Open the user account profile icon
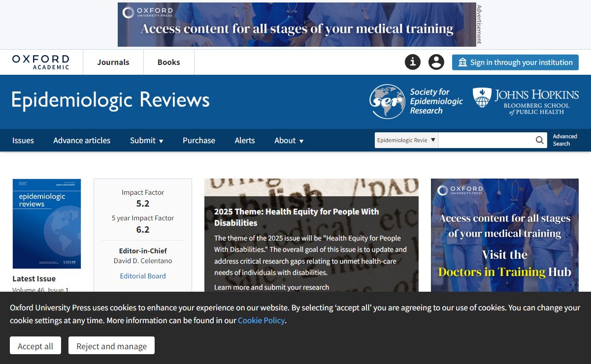The height and width of the screenshot is (364, 591). click(436, 62)
